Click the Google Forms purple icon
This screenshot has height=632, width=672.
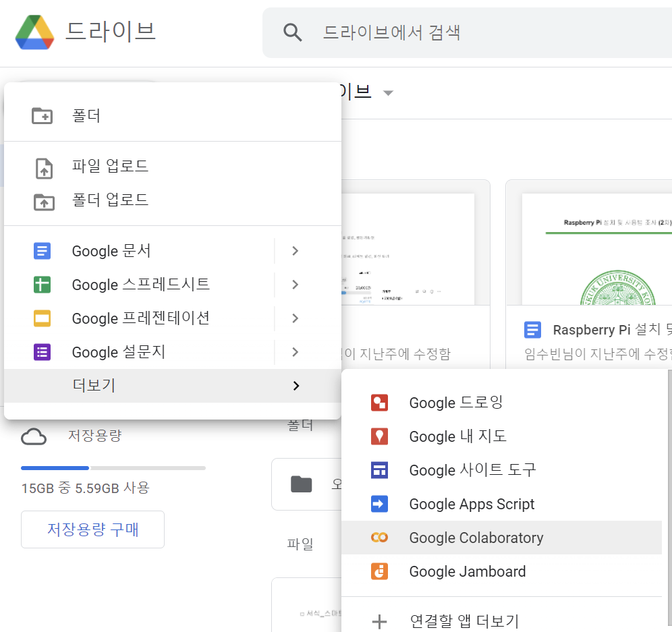42,352
